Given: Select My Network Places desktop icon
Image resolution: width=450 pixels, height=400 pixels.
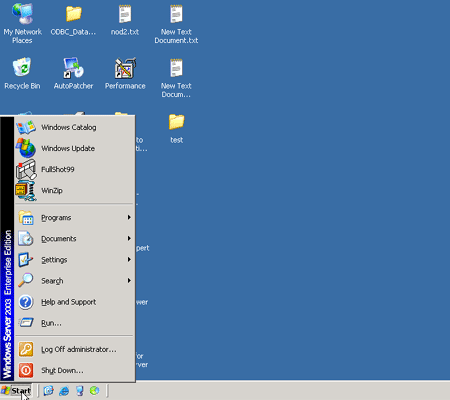Looking at the screenshot, I should click(22, 24).
